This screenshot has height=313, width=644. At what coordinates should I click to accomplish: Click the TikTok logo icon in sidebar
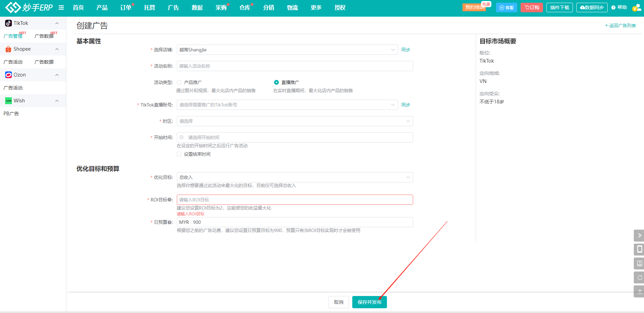[x=9, y=23]
